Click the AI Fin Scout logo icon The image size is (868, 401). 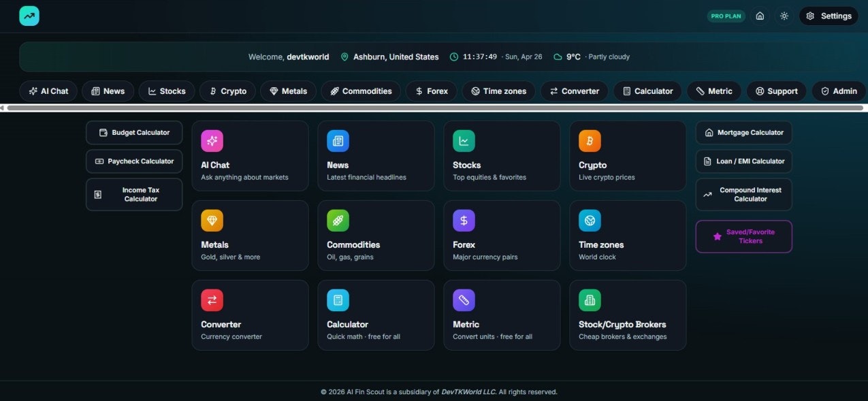29,16
